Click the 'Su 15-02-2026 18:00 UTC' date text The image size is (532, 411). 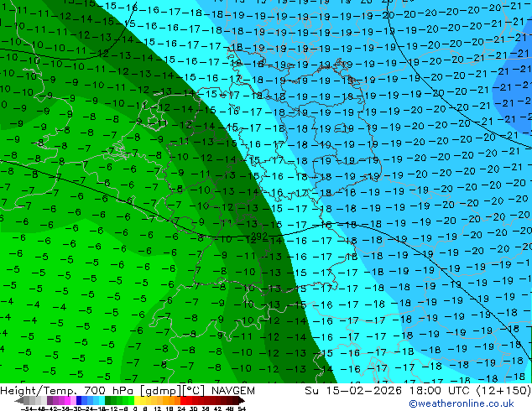tap(389, 391)
